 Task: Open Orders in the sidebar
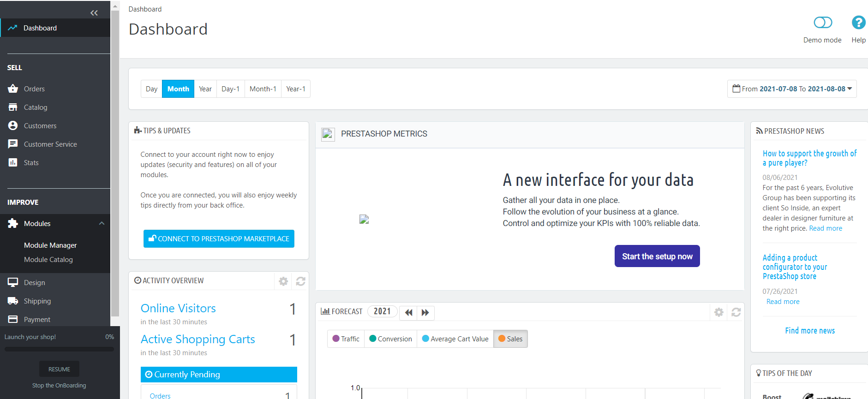coord(34,89)
